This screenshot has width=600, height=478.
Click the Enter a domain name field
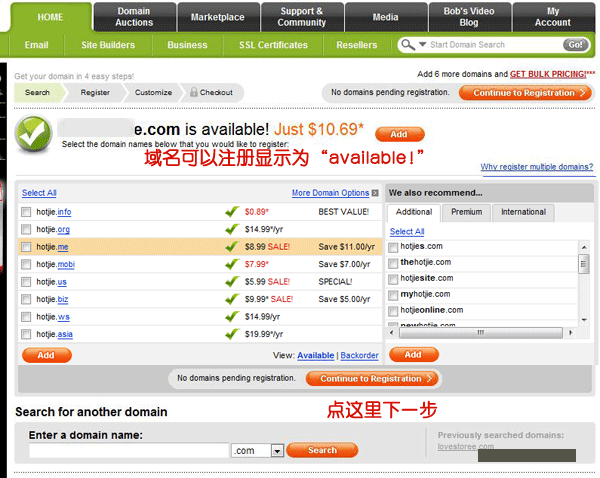[129, 451]
